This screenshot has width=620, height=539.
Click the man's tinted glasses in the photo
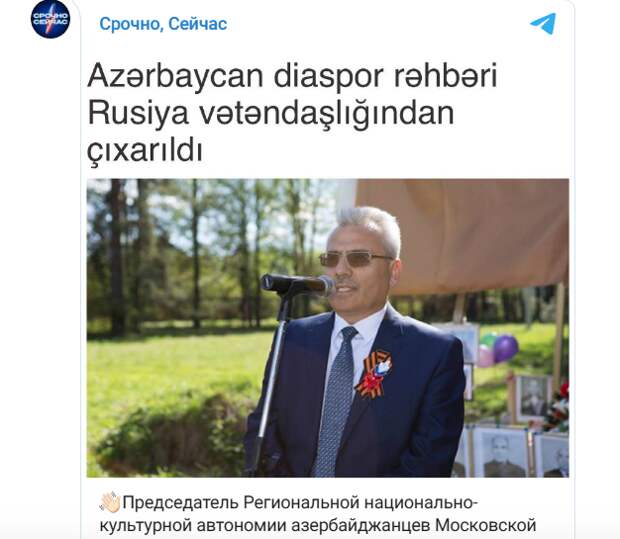pos(354,259)
